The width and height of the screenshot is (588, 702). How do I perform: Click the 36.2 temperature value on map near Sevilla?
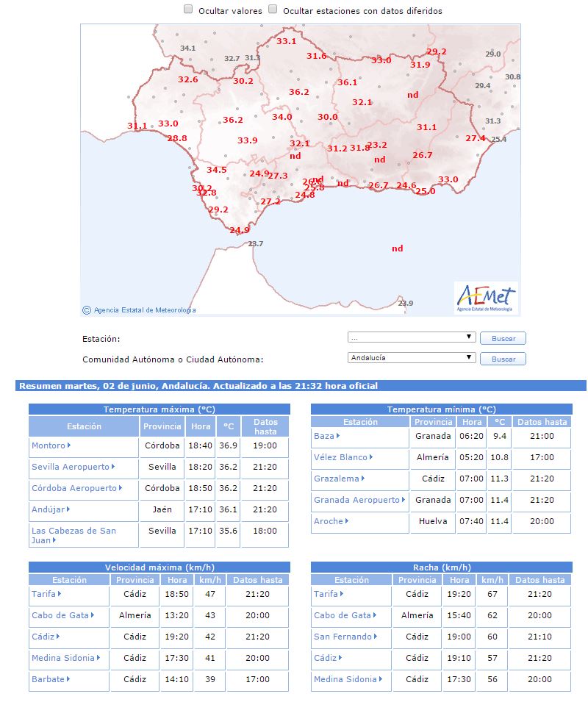[x=233, y=120]
